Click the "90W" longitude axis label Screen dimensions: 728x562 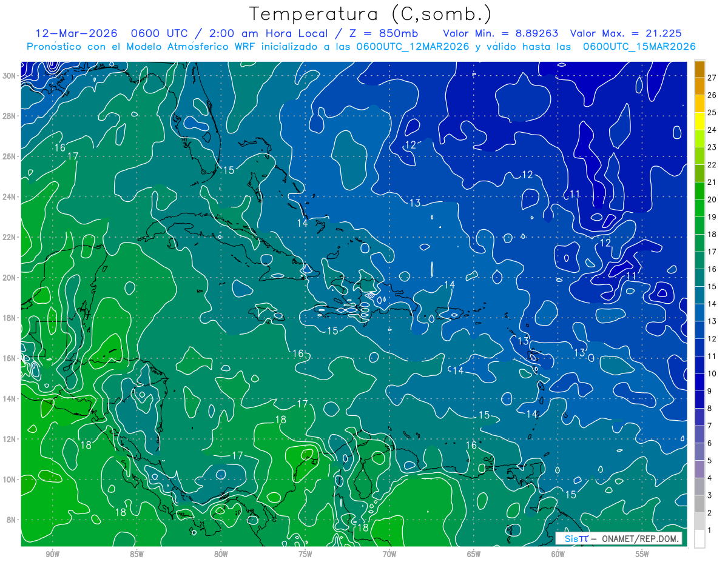pos(52,554)
